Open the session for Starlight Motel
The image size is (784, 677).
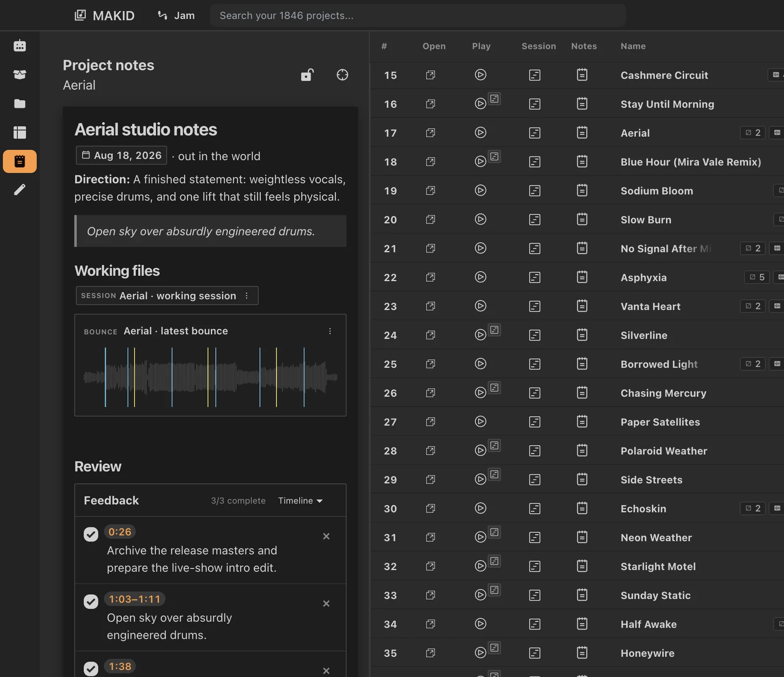535,567
